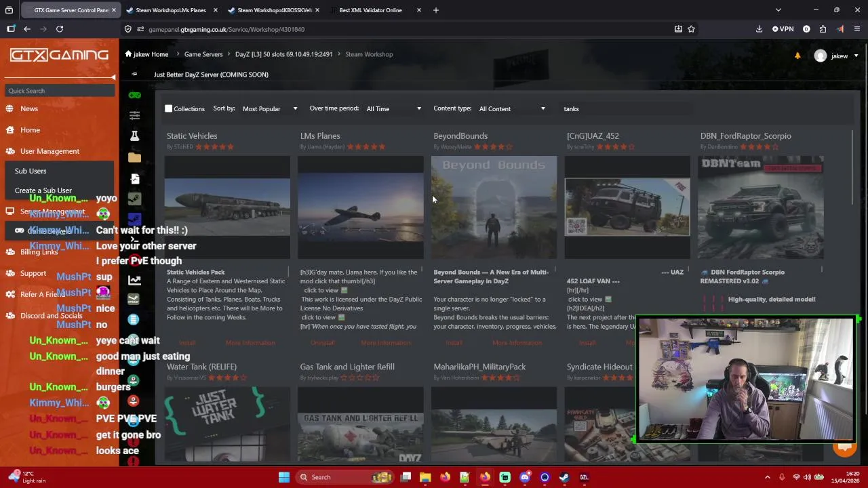Click the jakew user avatar

point(821,56)
